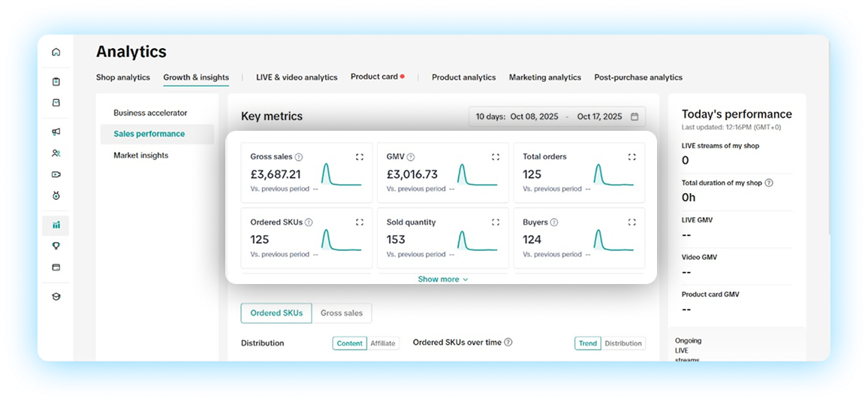Select Market insights in the left menu
This screenshot has height=402, width=868.
pos(141,156)
